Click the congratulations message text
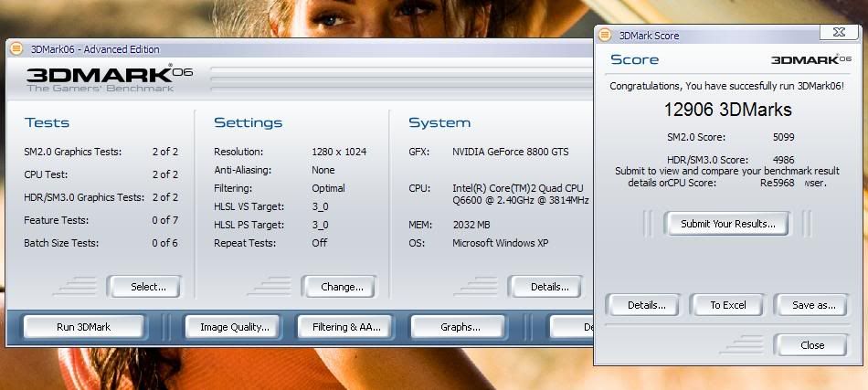 (727, 86)
